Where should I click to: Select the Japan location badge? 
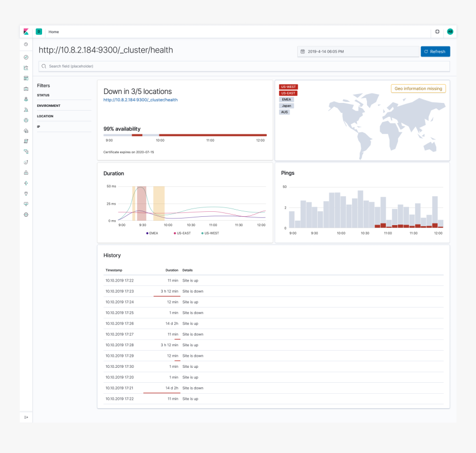click(287, 106)
